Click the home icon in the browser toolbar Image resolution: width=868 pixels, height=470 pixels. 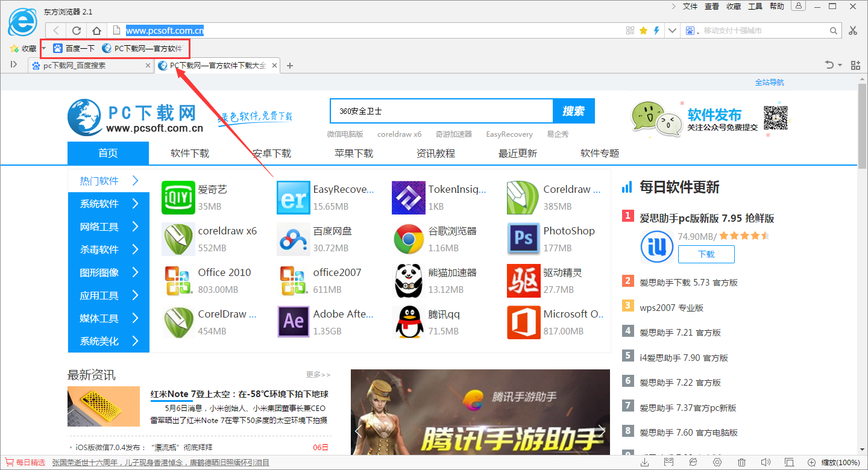click(96, 30)
